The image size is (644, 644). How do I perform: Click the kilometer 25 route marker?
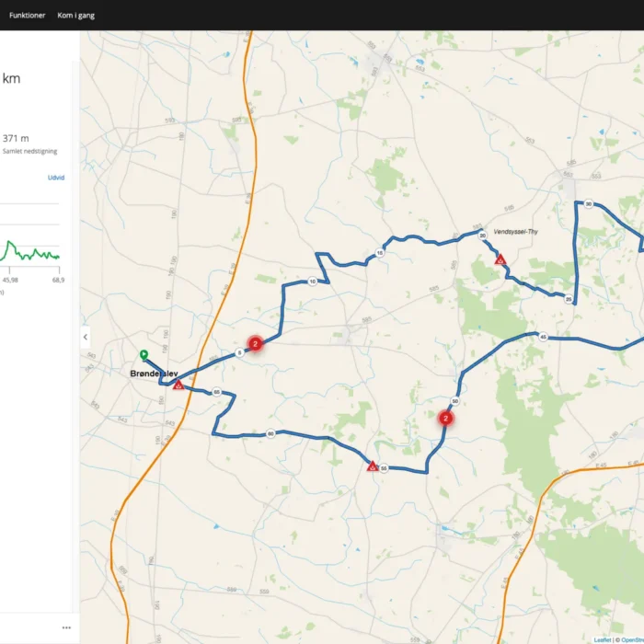tap(569, 299)
